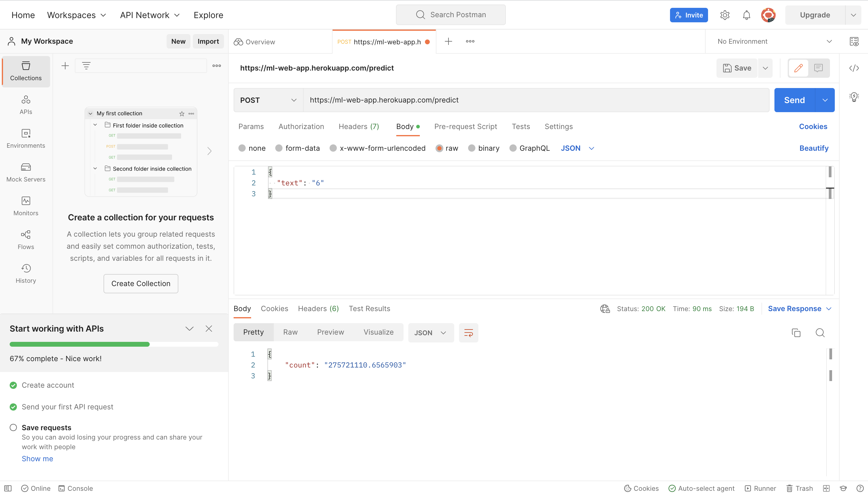Check the Save requests onboarding step
868x495 pixels.
pos(13,427)
